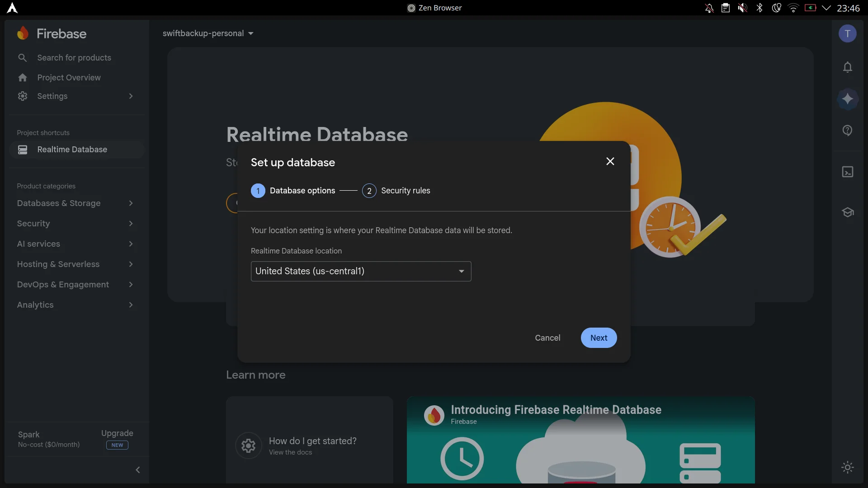Viewport: 868px width, 488px height.
Task: Open Wi-Fi network tray icon
Action: point(793,8)
